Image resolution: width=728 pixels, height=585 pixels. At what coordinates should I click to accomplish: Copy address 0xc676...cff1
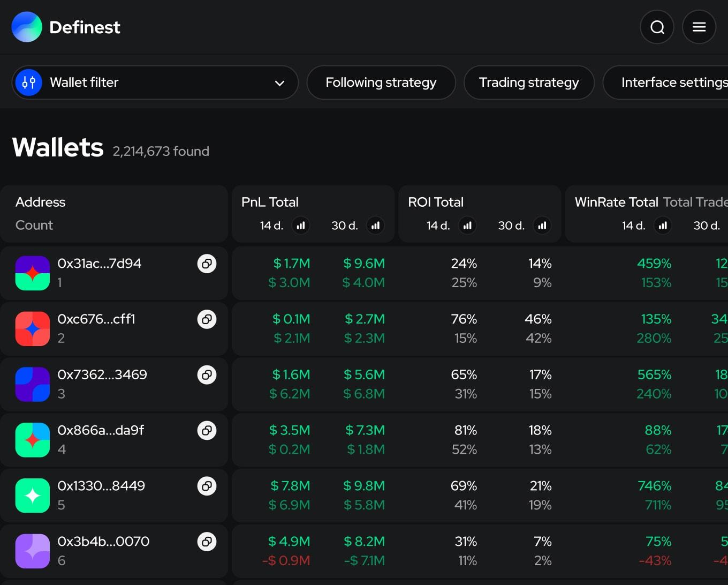click(x=207, y=319)
